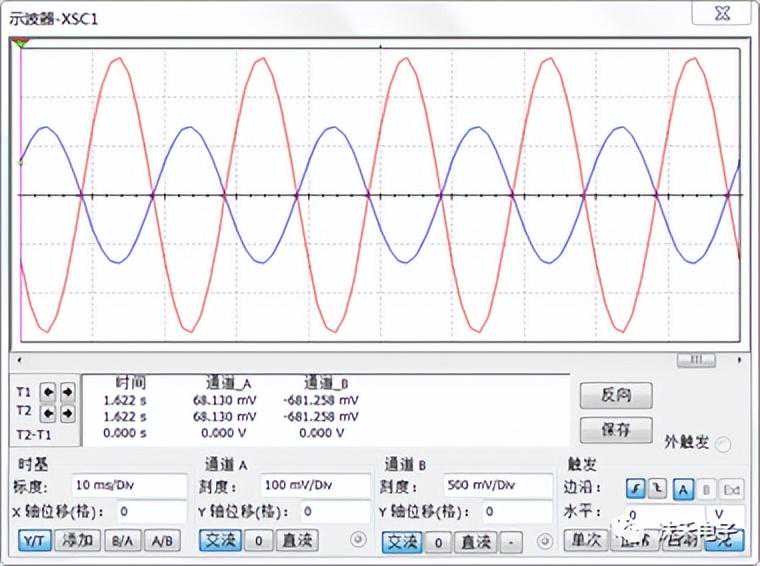Switch display mode to B/A

click(122, 541)
